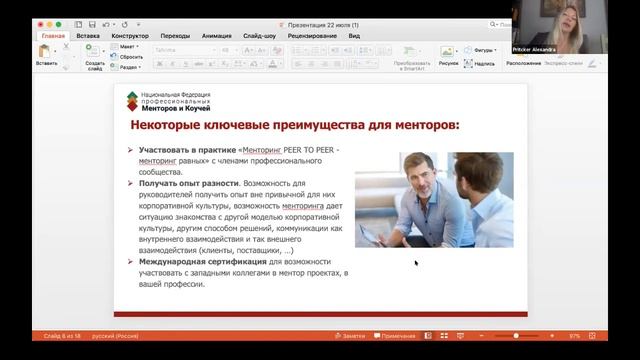The image size is (640, 360).
Task: Toggle Bold formatting
Action: tap(160, 64)
